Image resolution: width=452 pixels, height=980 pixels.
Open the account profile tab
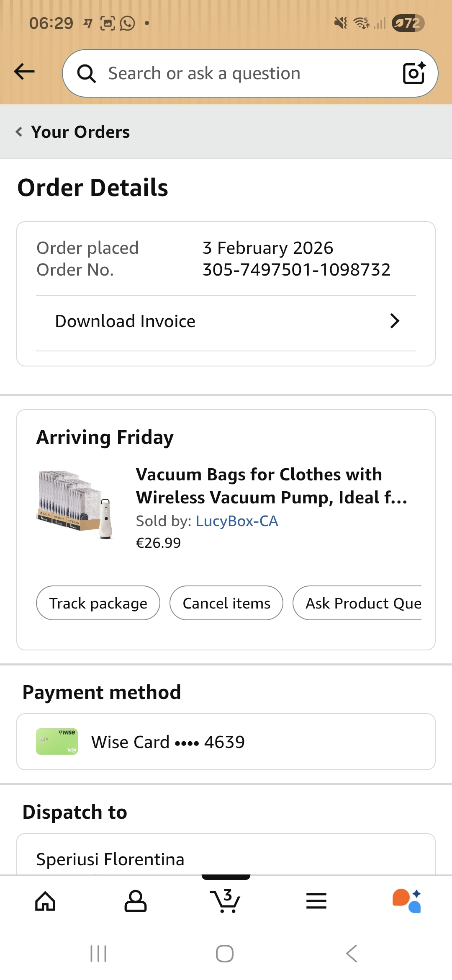tap(136, 901)
